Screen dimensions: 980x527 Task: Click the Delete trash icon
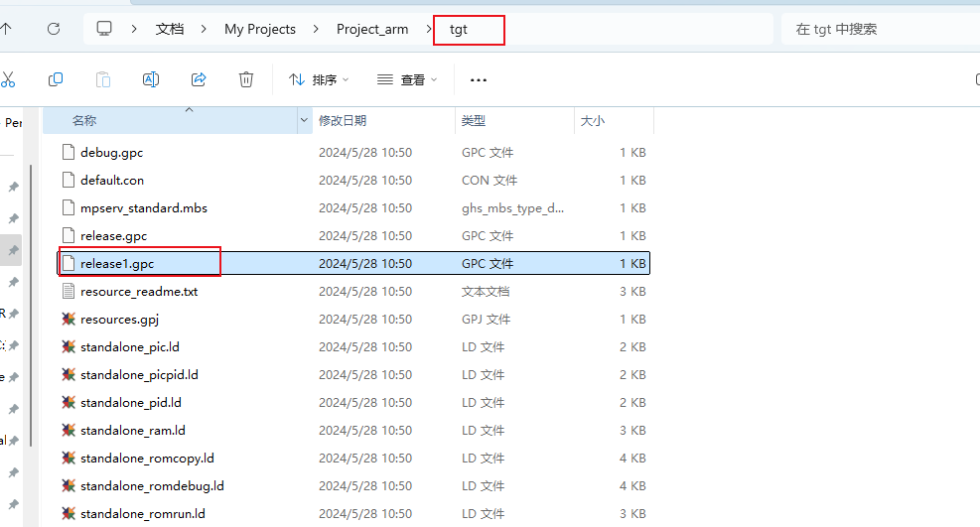pos(246,79)
